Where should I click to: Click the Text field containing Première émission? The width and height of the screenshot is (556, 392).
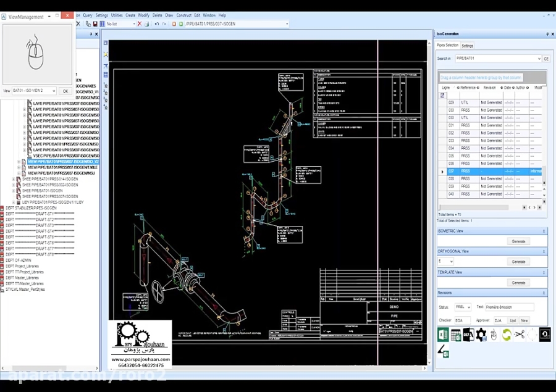coord(510,307)
